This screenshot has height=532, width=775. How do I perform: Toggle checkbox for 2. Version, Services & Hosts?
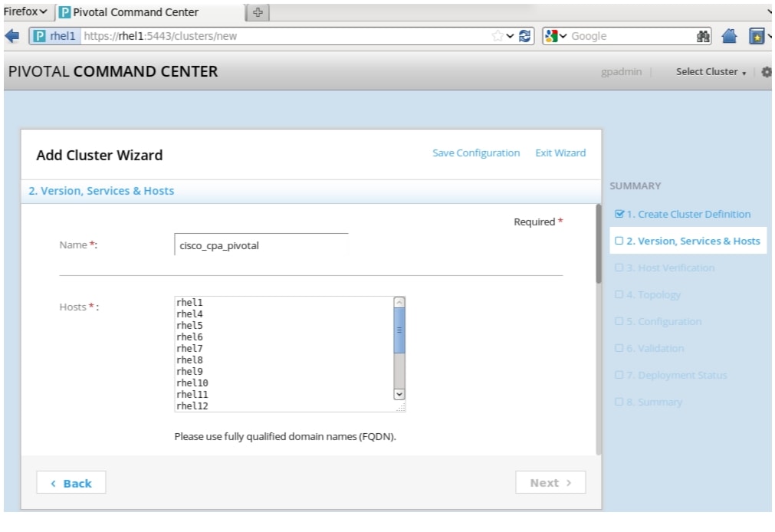(619, 241)
